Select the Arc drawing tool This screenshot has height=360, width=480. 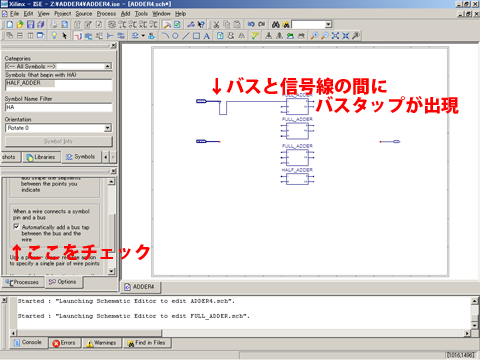point(165,36)
